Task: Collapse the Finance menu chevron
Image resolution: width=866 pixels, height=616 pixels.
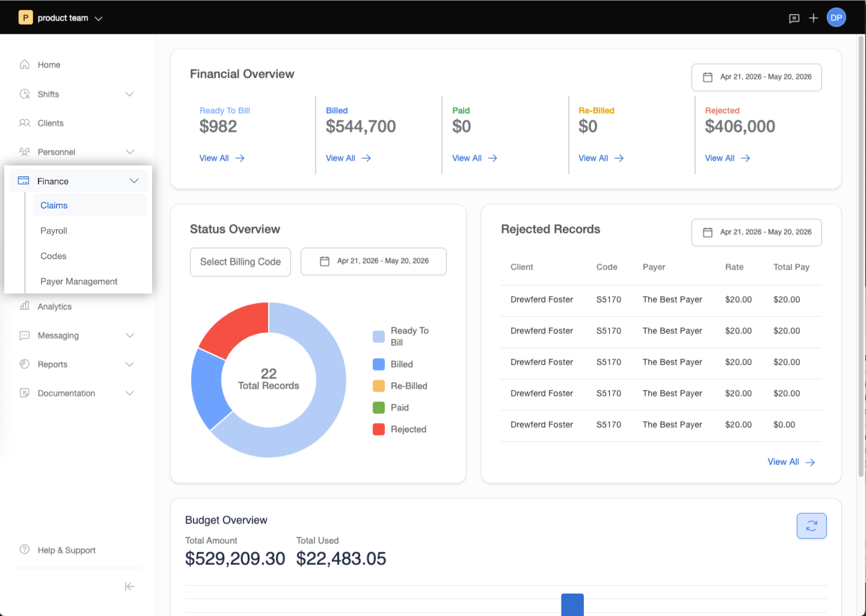Action: click(134, 180)
